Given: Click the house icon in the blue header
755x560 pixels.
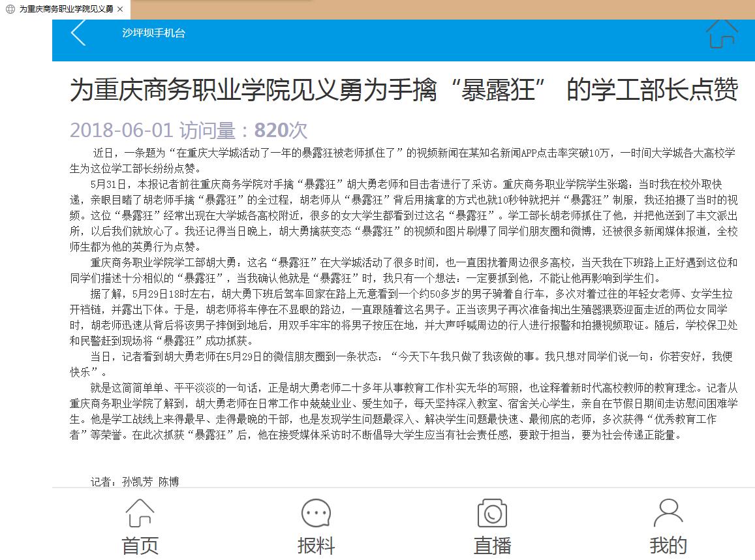Looking at the screenshot, I should (x=721, y=33).
